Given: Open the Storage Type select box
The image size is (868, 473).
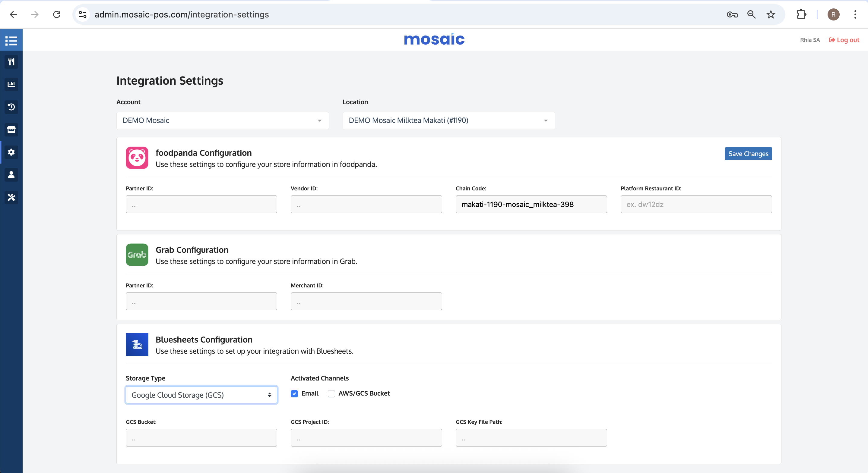Looking at the screenshot, I should [201, 395].
